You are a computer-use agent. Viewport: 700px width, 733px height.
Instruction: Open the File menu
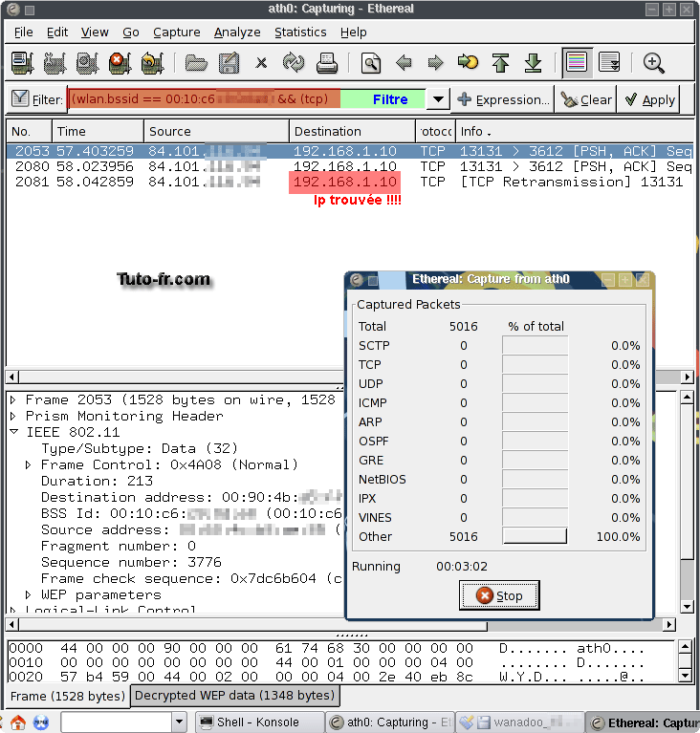23,32
